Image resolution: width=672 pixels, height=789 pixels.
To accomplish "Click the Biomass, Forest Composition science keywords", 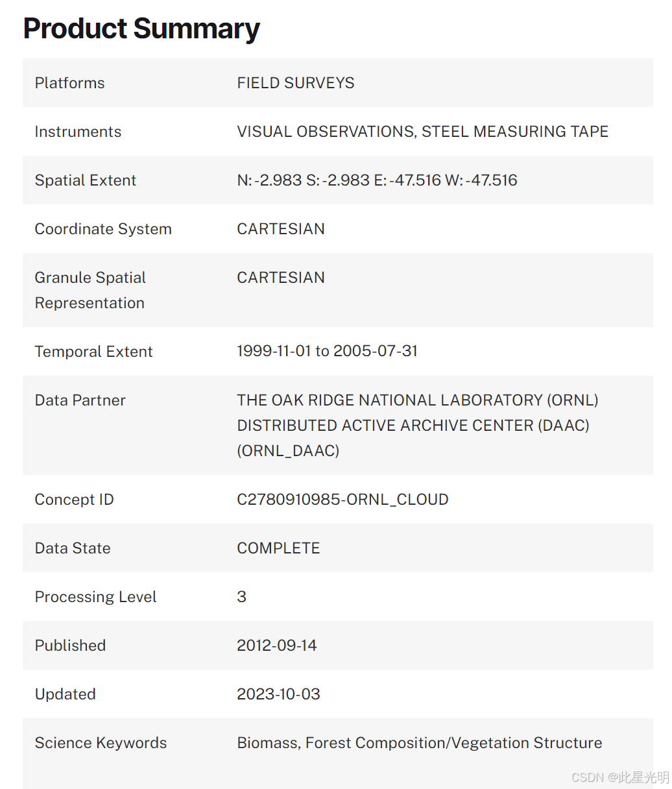I will pyautogui.click(x=419, y=743).
